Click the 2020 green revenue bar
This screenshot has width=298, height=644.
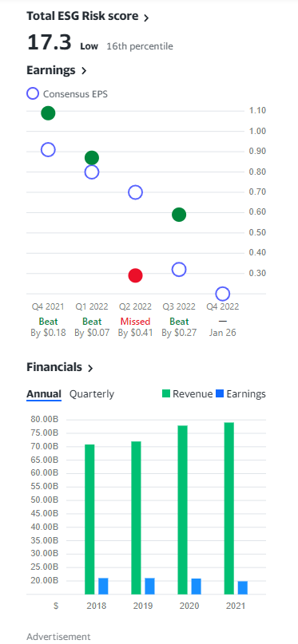[x=182, y=510]
